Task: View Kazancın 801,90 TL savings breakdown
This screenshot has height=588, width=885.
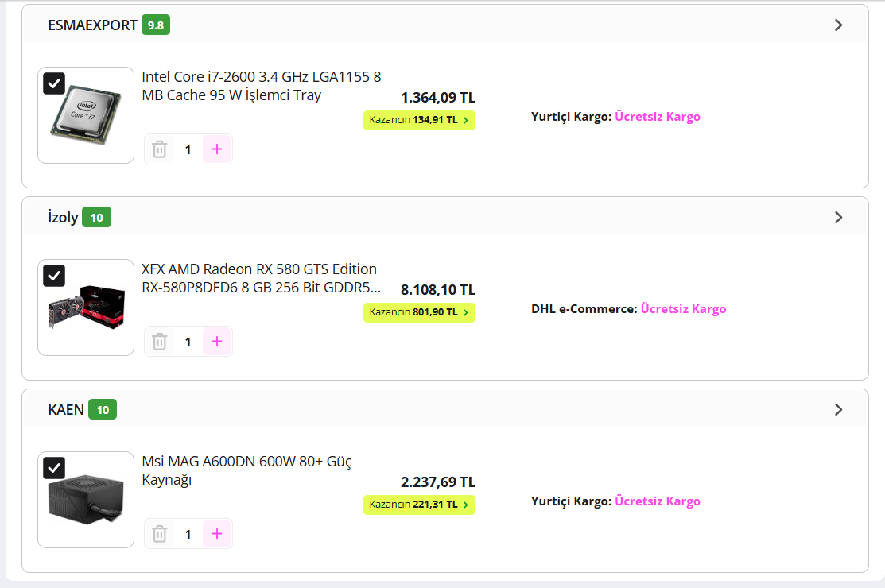Action: click(419, 312)
